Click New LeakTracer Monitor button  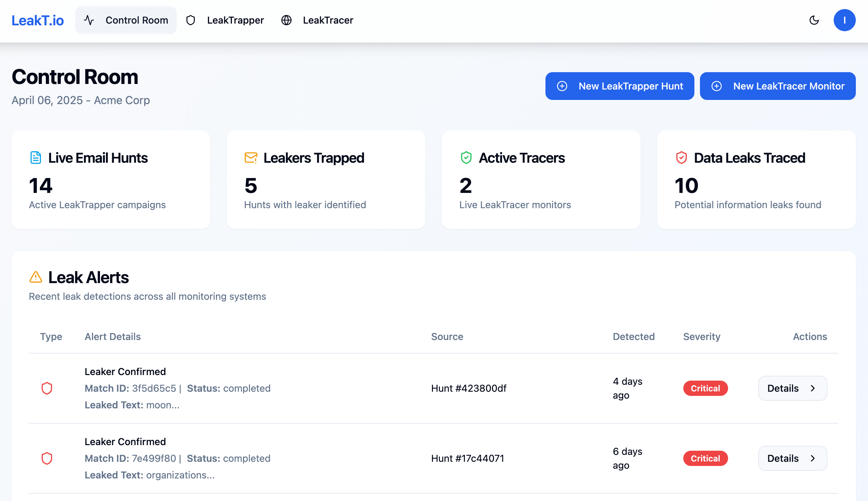777,86
